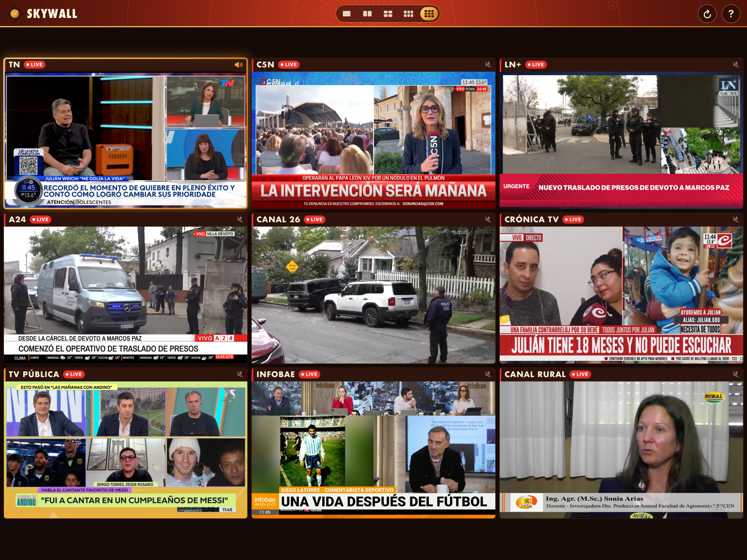Viewport: 747px width, 560px height.
Task: Unmute the CRÓNICA TV channel
Action: [735, 219]
